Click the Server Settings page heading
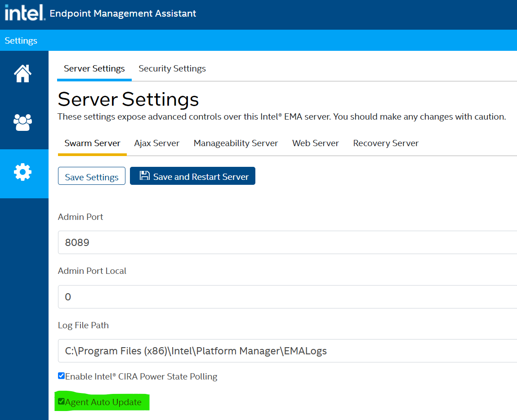Image resolution: width=517 pixels, height=420 pixels. tap(128, 99)
